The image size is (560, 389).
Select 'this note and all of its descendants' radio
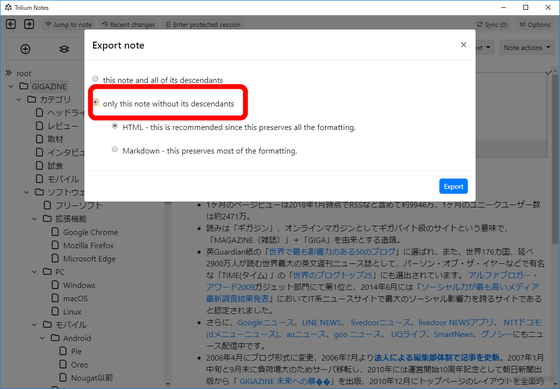95,79
